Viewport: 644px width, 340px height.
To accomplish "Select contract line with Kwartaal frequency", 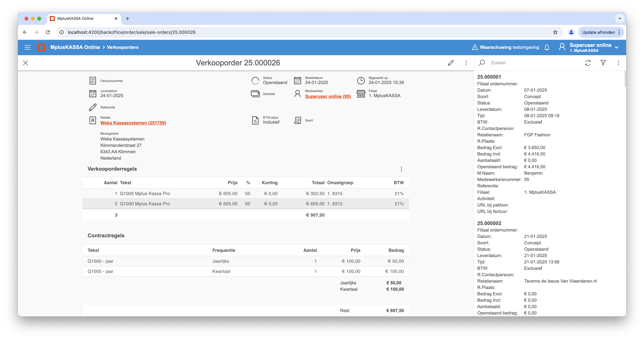I will (245, 271).
